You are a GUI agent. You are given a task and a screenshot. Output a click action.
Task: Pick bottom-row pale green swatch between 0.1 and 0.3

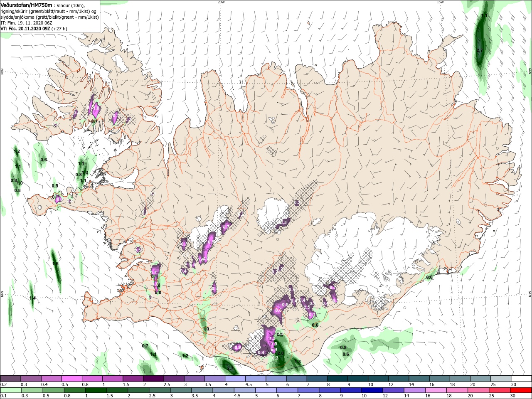tap(11, 390)
